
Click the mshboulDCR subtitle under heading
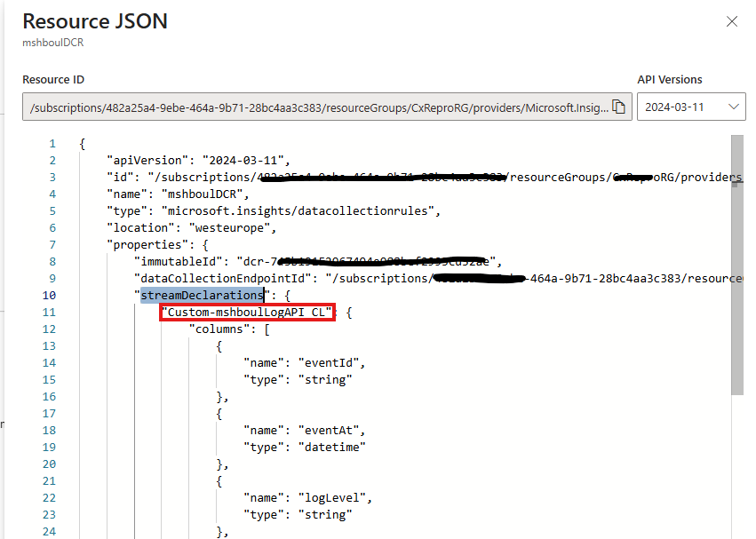53,43
